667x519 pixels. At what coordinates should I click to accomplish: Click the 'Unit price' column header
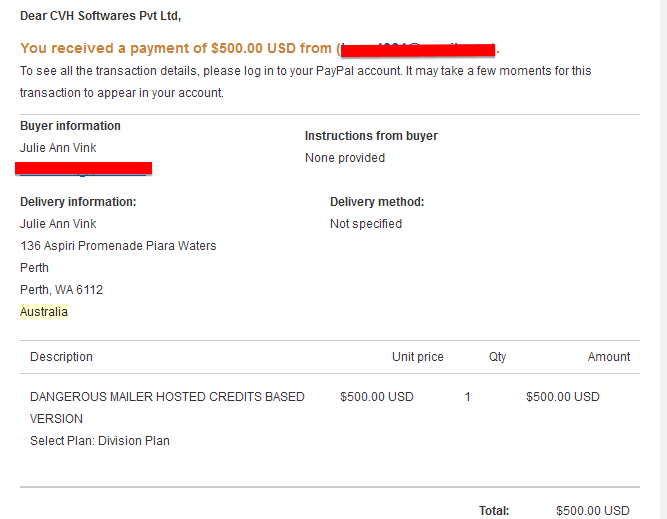click(418, 356)
